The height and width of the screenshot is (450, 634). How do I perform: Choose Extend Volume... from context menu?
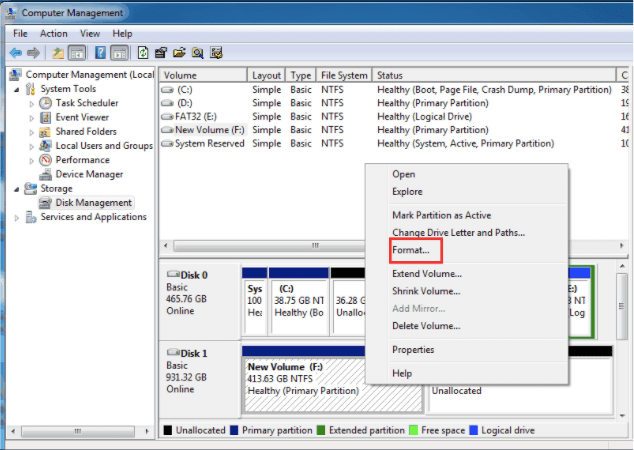point(467,274)
